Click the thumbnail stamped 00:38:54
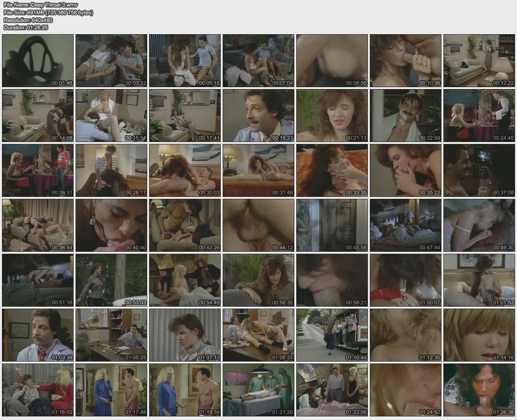The width and height of the screenshot is (517, 420). (x=38, y=225)
